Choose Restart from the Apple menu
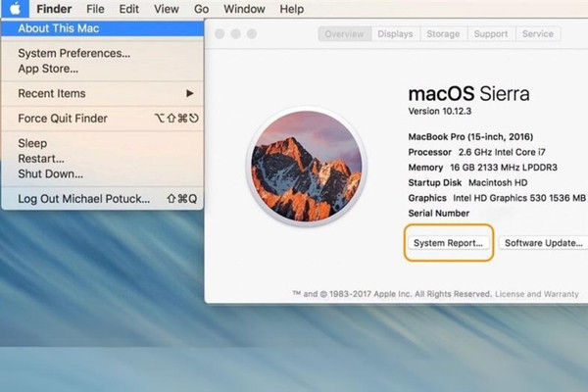This screenshot has height=392, width=588. pos(102,159)
